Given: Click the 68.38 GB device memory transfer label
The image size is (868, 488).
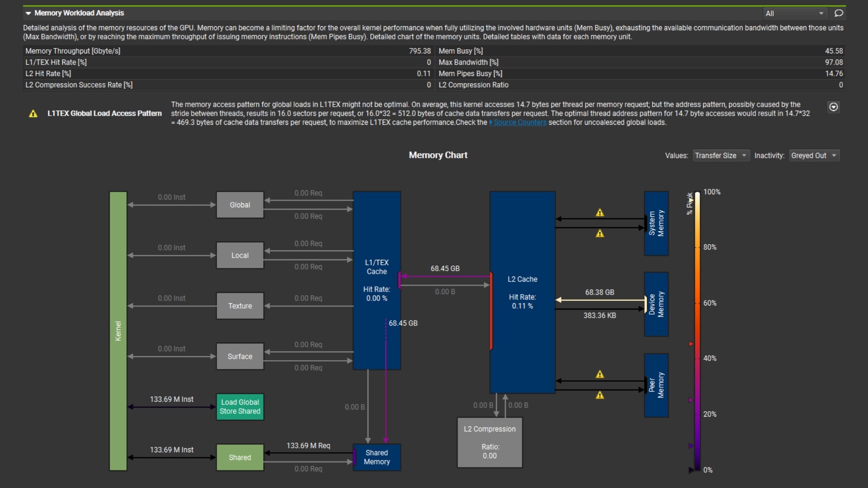Looking at the screenshot, I should tap(599, 292).
